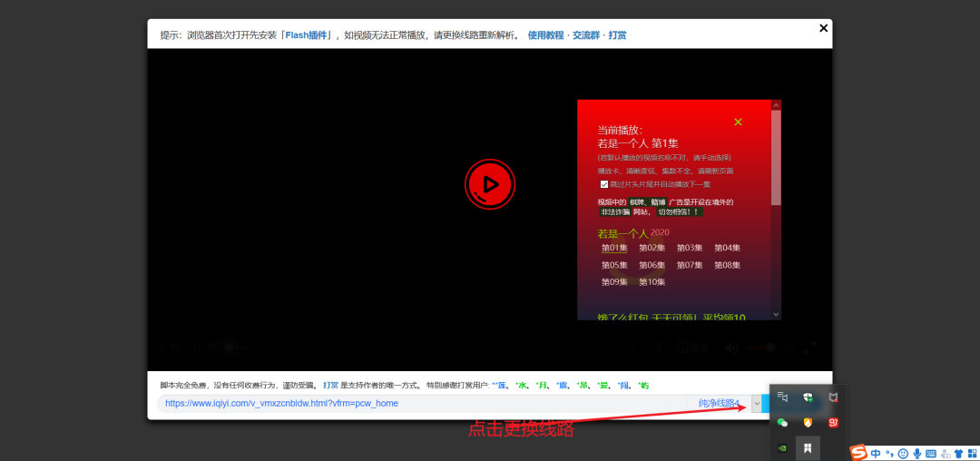Select episode 第03集

[x=690, y=248]
